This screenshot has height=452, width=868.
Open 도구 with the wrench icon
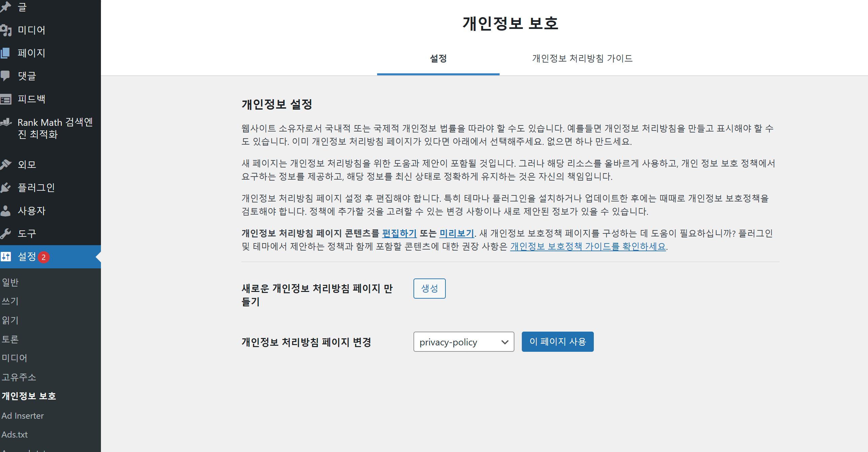click(x=7, y=233)
